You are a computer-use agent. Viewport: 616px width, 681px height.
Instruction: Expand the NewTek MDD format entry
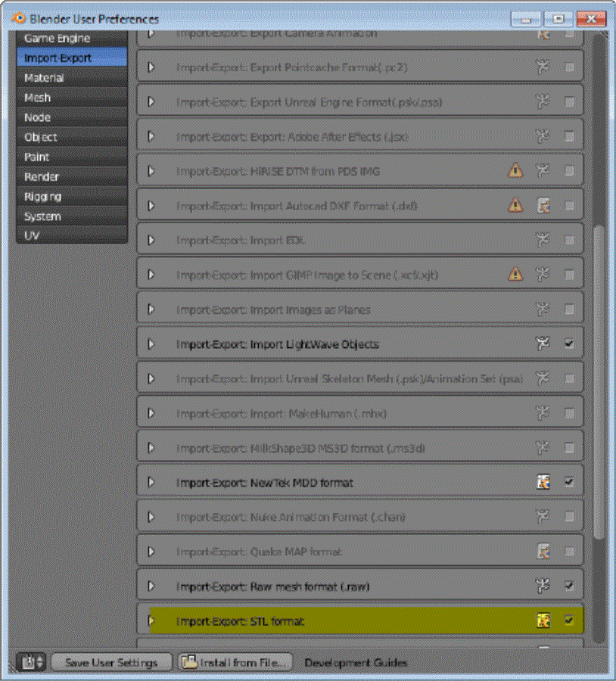151,482
